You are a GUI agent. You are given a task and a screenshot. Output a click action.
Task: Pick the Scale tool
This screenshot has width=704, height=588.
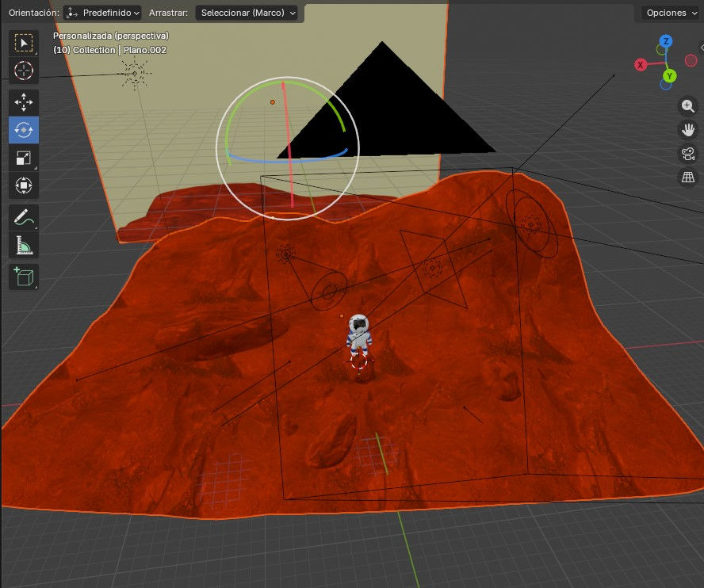click(24, 158)
